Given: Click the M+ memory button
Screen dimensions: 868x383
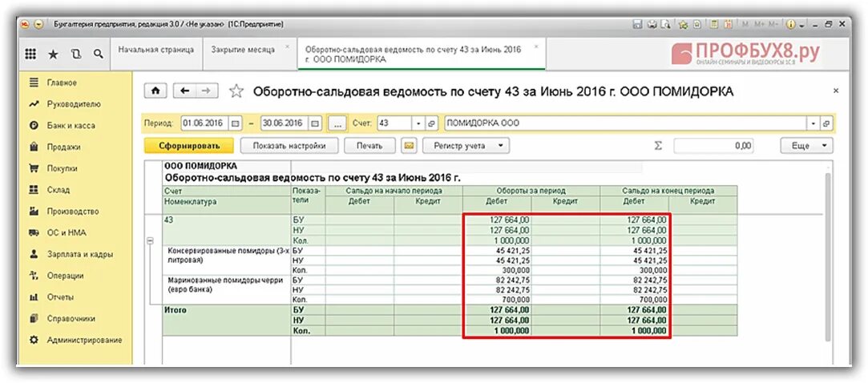Looking at the screenshot, I should coord(758,24).
